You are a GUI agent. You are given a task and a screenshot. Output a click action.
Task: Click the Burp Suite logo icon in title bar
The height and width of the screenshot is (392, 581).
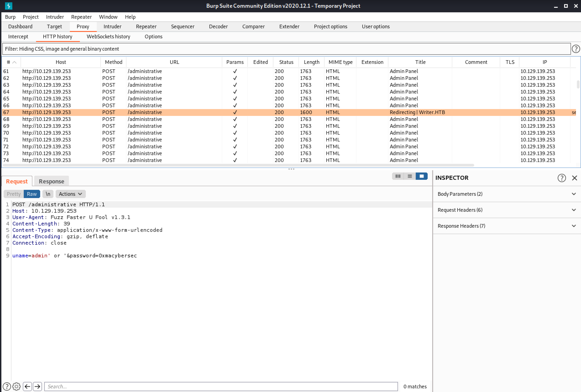[8, 6]
